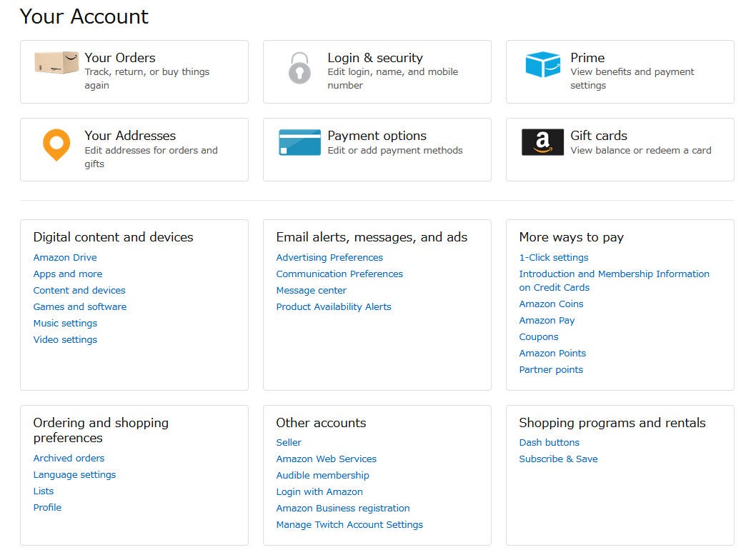The image size is (756, 555).
Task: Click 'View balance or redeem a card' text
Action: 641,150
